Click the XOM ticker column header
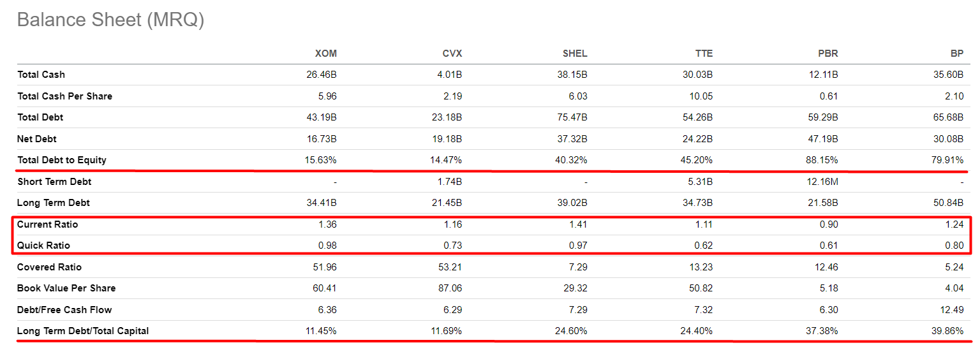The image size is (980, 352). tap(325, 54)
